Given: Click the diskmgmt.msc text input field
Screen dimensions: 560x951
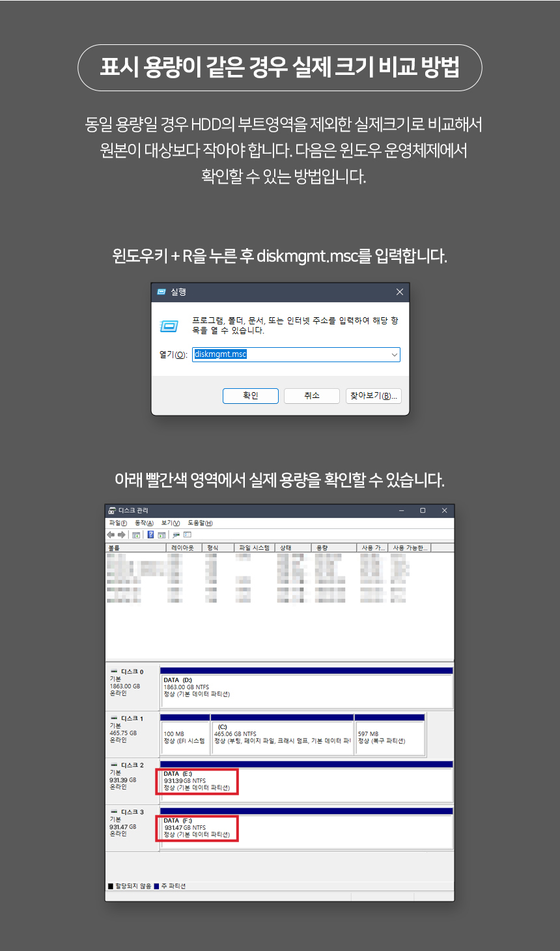Looking at the screenshot, I should coord(293,355).
